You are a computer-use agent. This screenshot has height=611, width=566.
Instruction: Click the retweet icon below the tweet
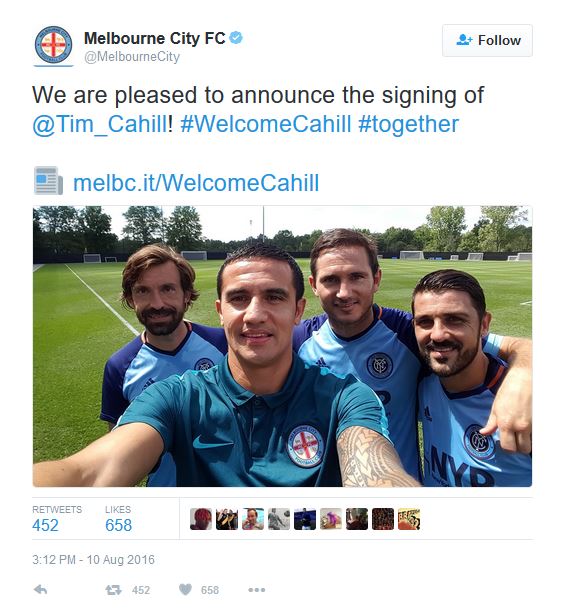tap(113, 590)
